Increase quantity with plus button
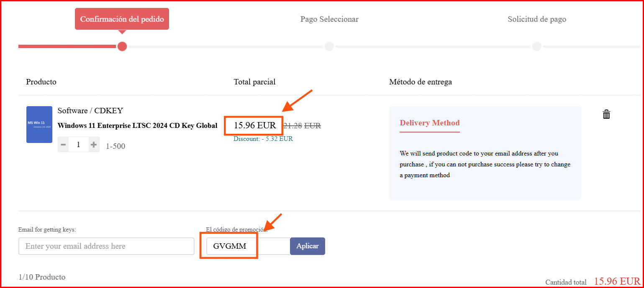Viewport: 644px width, 288px height. click(94, 145)
